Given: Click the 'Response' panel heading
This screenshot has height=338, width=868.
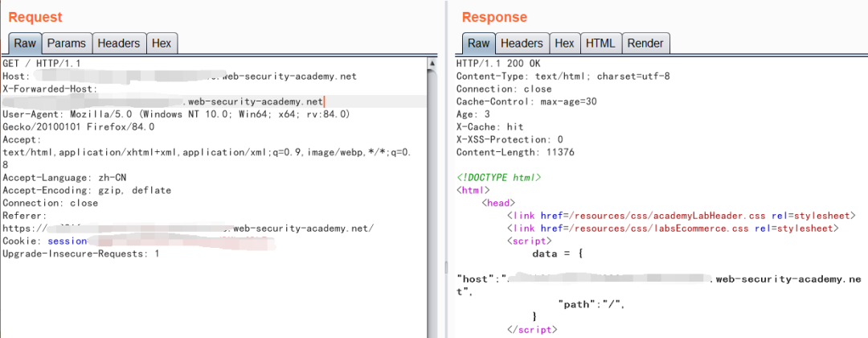Looking at the screenshot, I should (494, 17).
